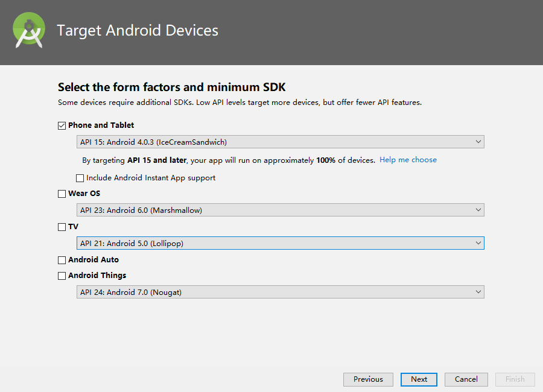Click the Target Android Devices title
The height and width of the screenshot is (392, 543).
(138, 30)
